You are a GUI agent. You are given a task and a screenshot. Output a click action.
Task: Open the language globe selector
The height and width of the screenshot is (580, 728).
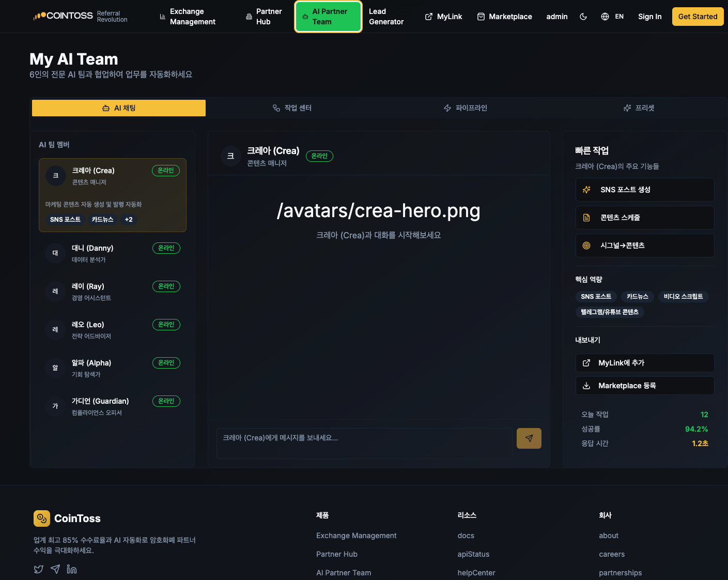tap(605, 17)
